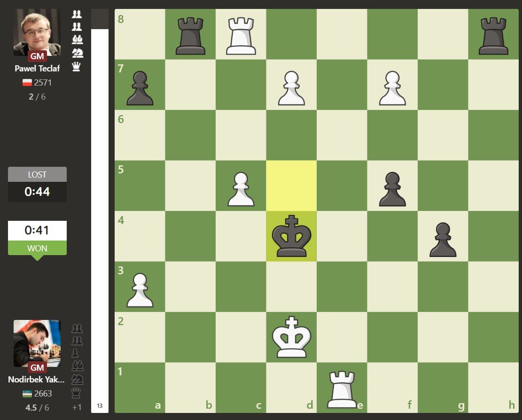Click the 2 / 6 score text
The height and width of the screenshot is (420, 522).
coord(37,97)
